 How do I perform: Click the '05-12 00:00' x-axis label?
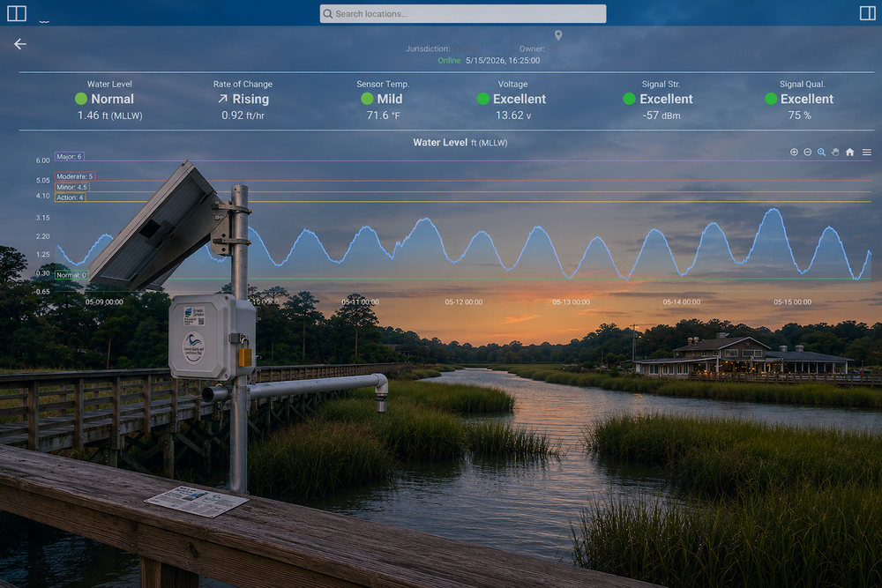coord(464,302)
